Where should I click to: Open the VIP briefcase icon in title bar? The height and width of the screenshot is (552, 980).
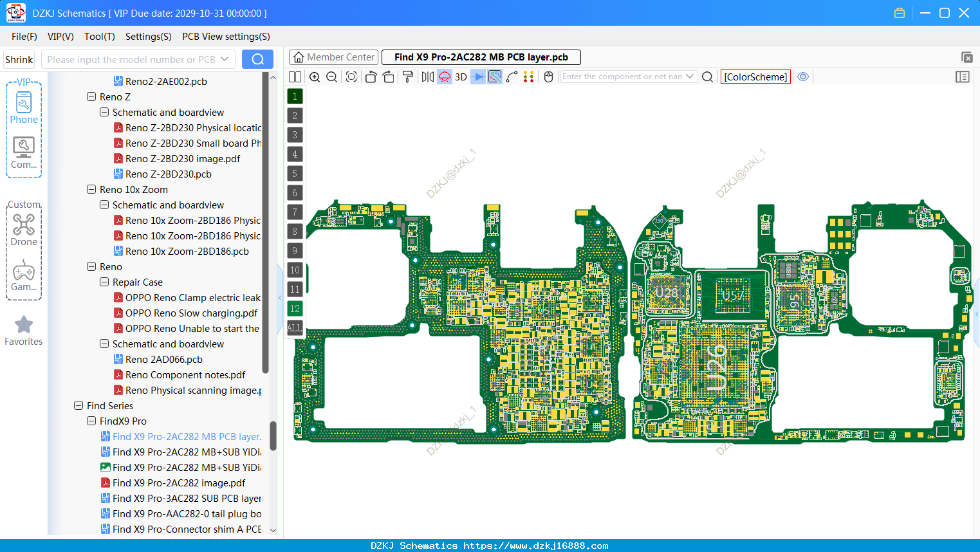[x=900, y=13]
